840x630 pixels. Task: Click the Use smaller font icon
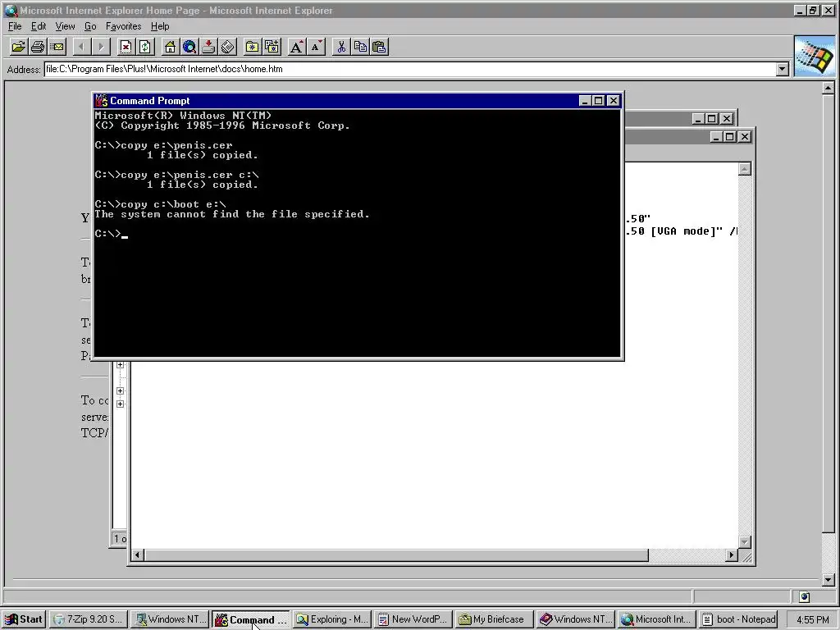click(x=316, y=47)
